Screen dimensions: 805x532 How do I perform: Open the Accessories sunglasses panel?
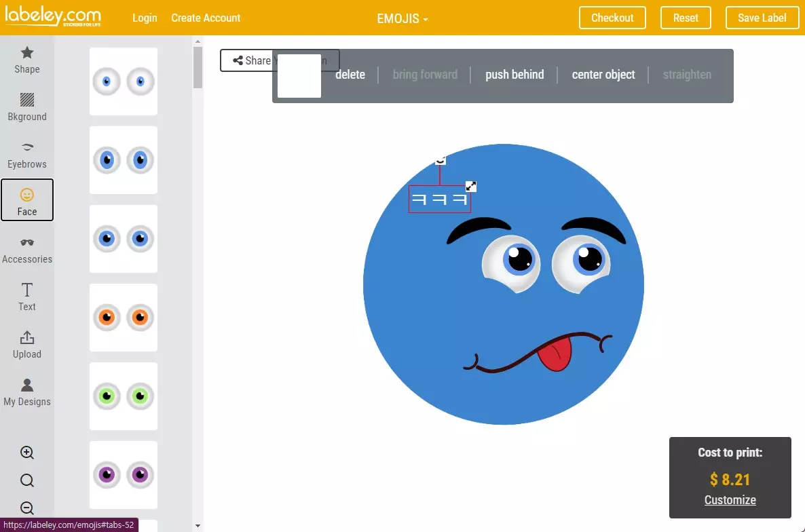pyautogui.click(x=26, y=250)
